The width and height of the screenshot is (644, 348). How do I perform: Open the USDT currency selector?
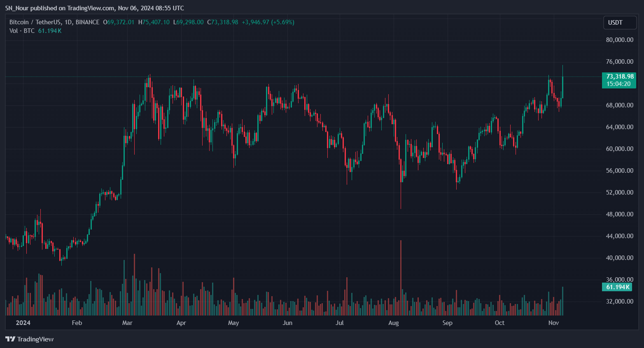coord(620,23)
